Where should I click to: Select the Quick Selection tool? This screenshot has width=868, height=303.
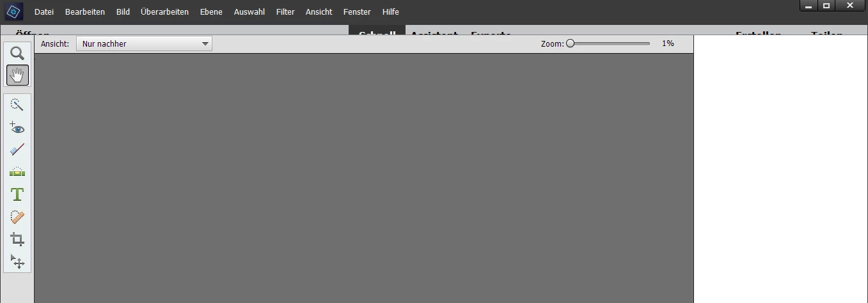(17, 105)
